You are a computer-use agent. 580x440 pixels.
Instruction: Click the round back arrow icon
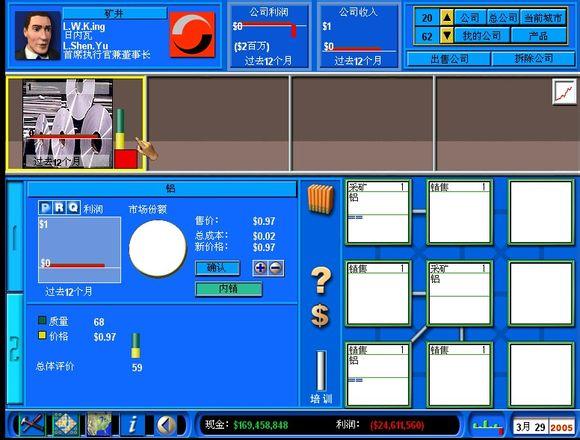pos(166,425)
